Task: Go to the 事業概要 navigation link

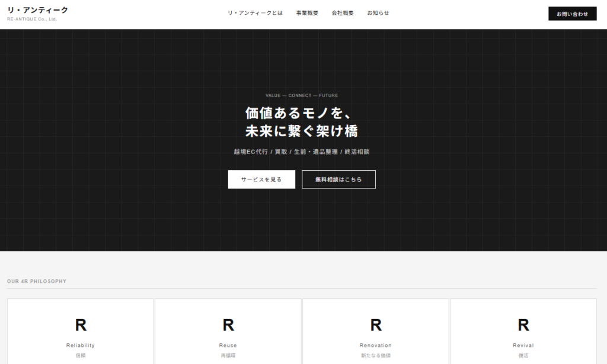Action: tap(307, 13)
